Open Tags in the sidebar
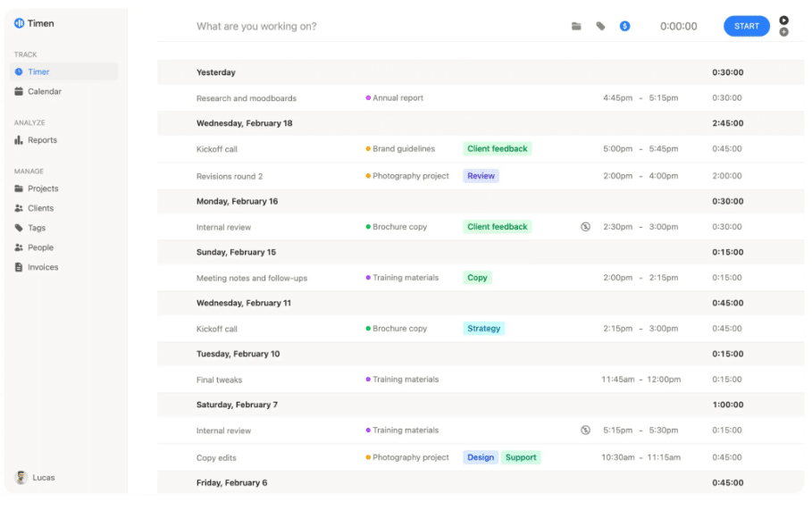Screen dimensions: 812x518 (x=63, y=228)
